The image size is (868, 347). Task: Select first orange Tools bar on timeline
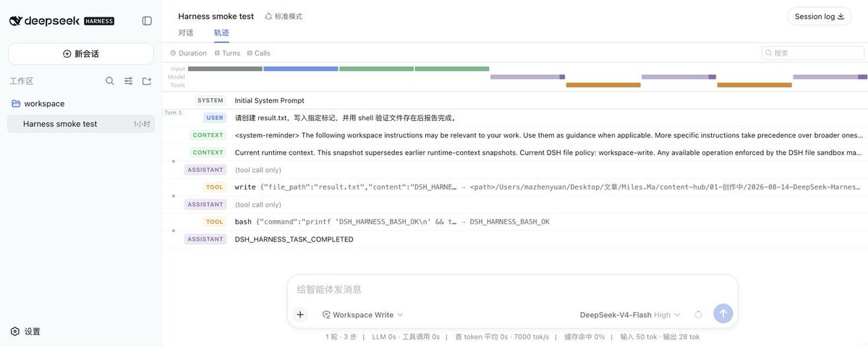[x=603, y=85]
